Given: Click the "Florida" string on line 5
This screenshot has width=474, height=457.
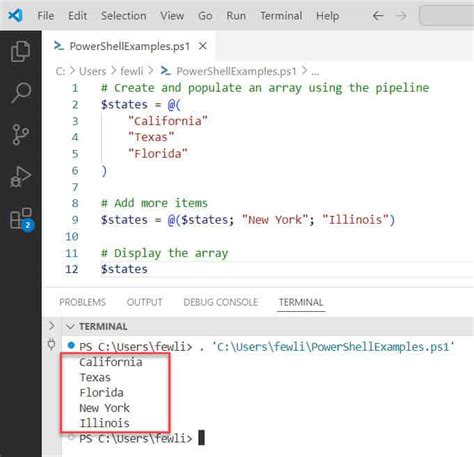Looking at the screenshot, I should (157, 154).
